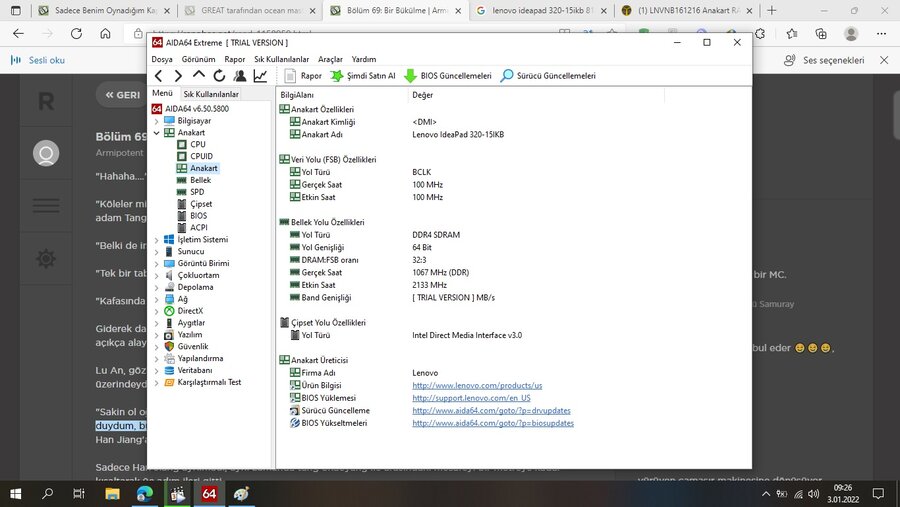
Task: Switch to Sık Kullanılanlar tab
Action: pyautogui.click(x=211, y=94)
